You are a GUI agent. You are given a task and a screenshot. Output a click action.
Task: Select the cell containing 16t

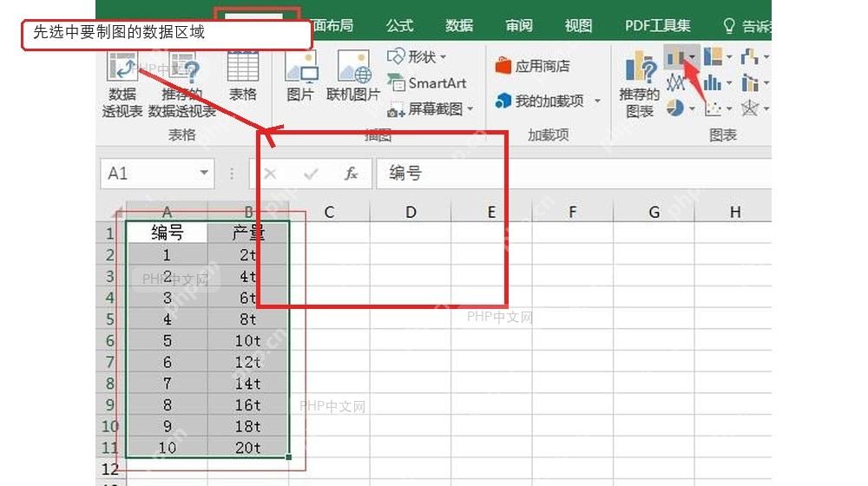(248, 405)
